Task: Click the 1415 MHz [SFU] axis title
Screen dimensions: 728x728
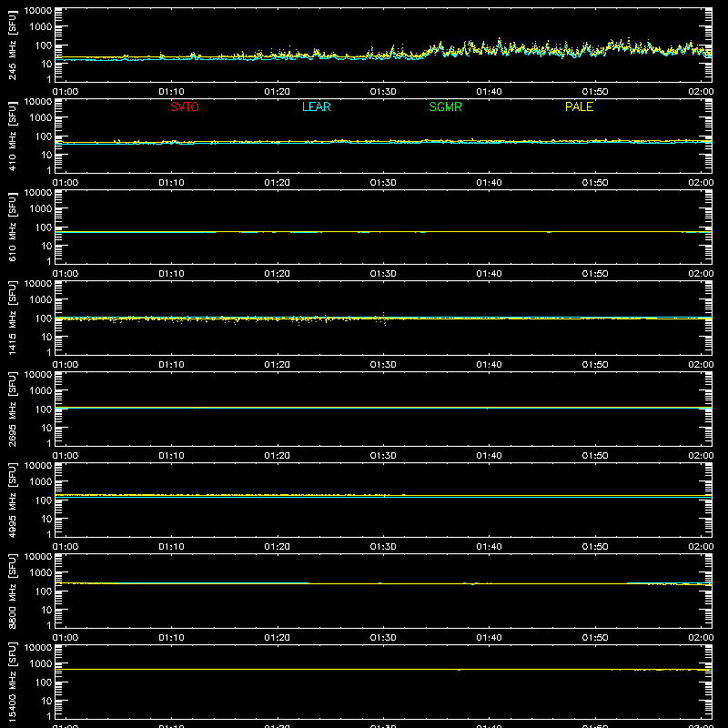Action: pyautogui.click(x=12, y=318)
